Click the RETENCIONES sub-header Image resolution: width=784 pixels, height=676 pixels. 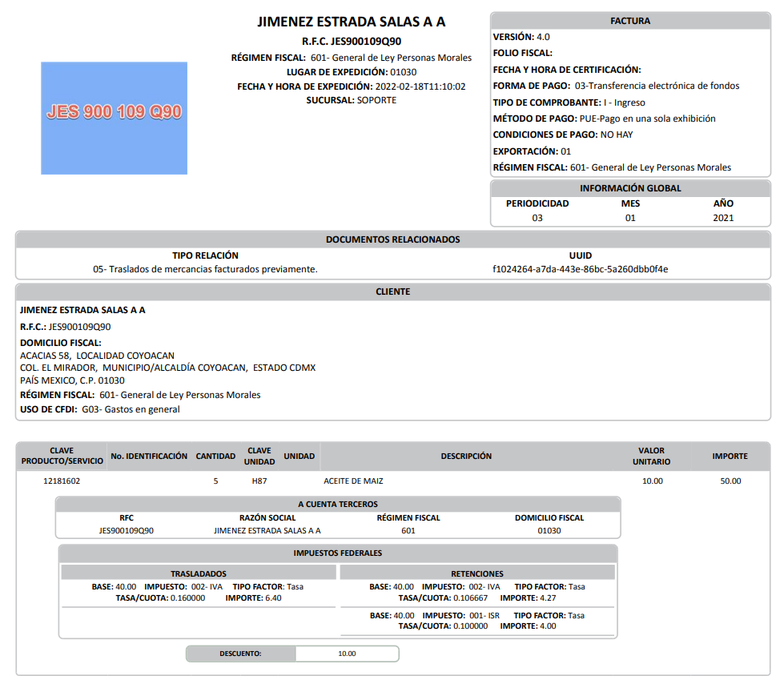tap(477, 573)
